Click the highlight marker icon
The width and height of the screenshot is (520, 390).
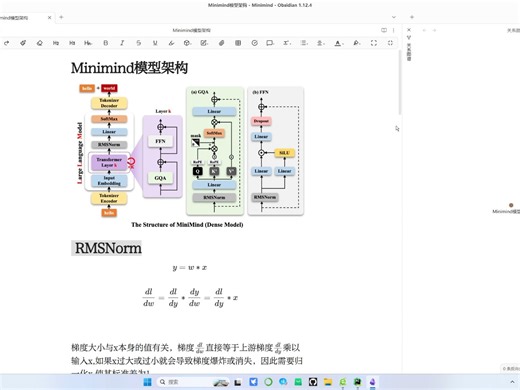coord(171,43)
